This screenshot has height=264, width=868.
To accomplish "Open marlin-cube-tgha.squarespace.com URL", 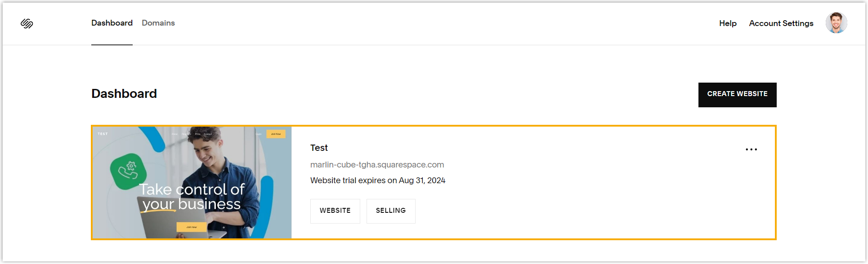I will pos(377,165).
